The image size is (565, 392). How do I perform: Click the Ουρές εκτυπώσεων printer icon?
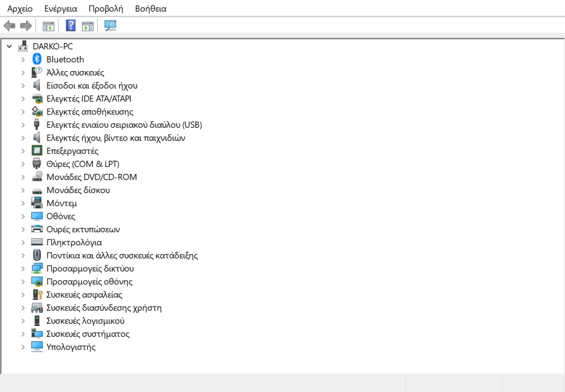point(37,229)
